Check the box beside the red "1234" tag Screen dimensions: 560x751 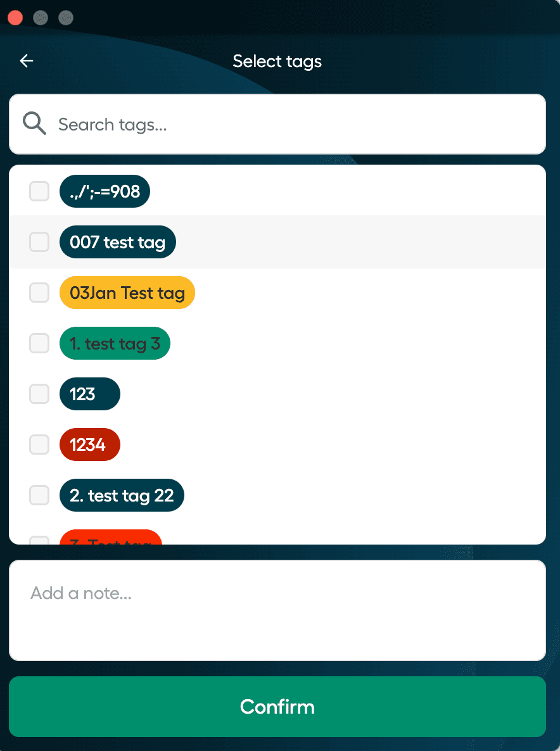click(39, 445)
